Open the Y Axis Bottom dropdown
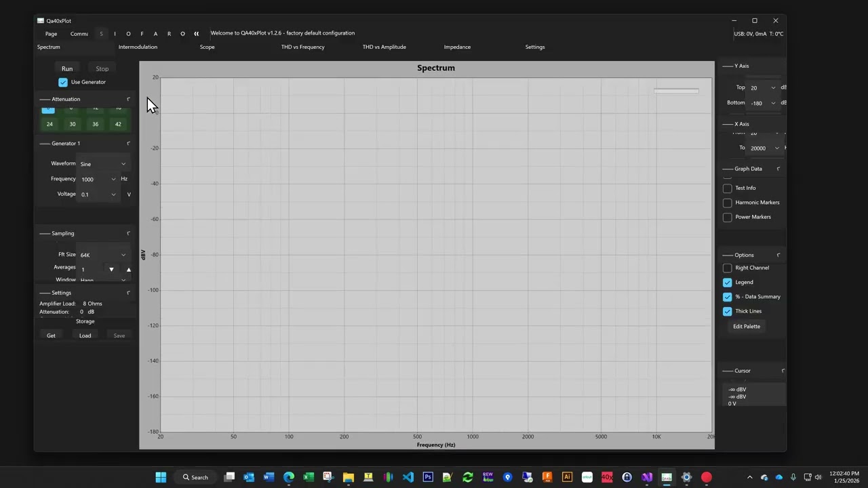Image resolution: width=868 pixels, height=488 pixels. coord(763,103)
